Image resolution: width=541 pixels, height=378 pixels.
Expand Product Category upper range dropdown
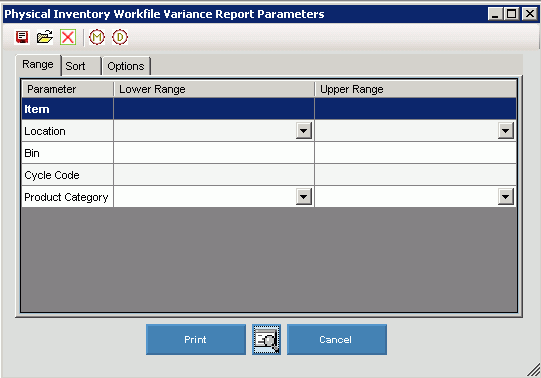point(505,197)
